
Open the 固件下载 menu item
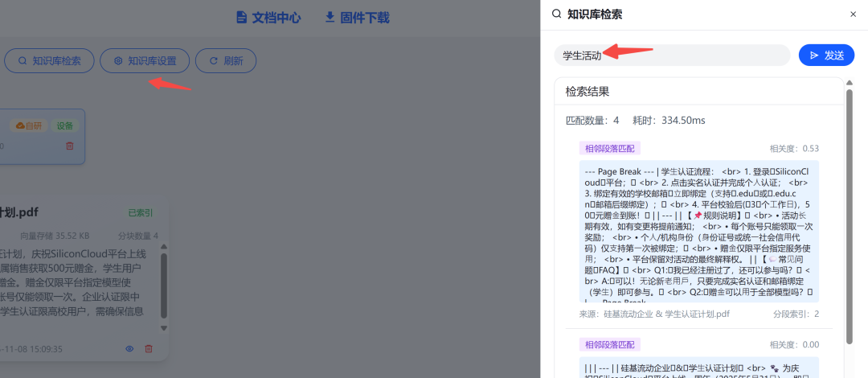[357, 18]
